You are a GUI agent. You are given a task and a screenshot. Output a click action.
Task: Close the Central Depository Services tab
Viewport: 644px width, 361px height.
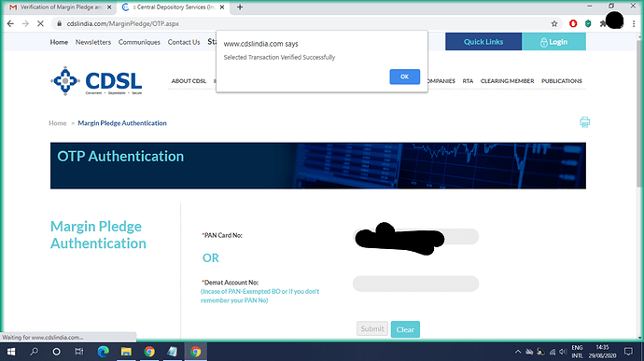[222, 7]
